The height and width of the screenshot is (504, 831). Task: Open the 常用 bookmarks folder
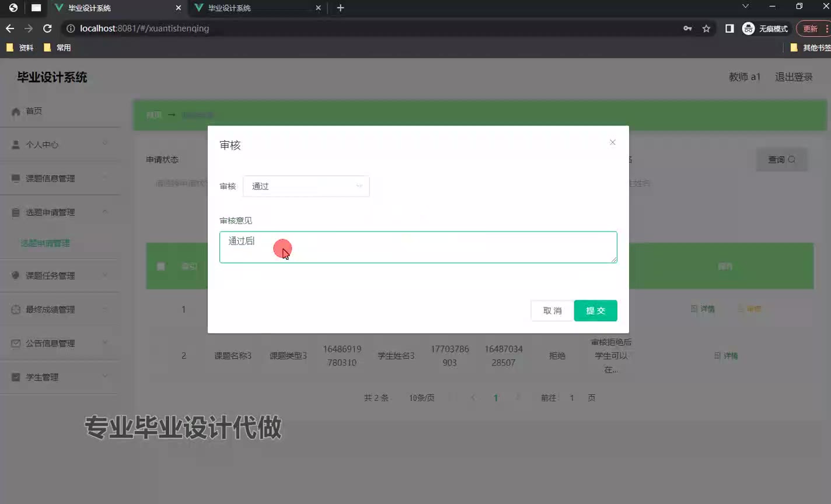(57, 48)
